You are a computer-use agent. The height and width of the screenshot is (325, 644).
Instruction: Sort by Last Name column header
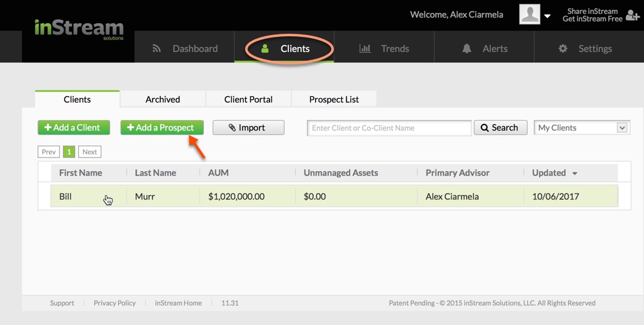156,172
